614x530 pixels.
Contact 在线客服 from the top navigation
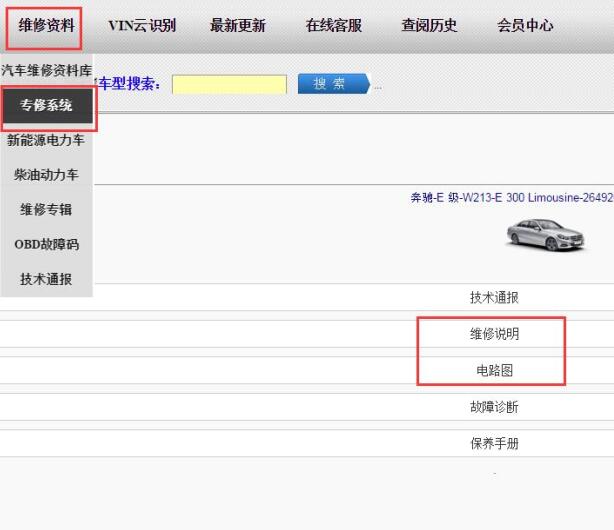coord(334,26)
